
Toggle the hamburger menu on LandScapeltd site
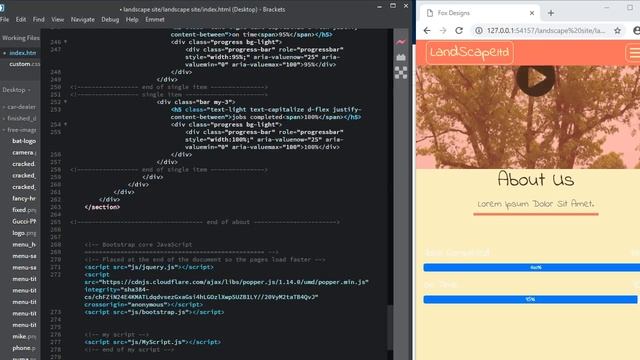(633, 53)
